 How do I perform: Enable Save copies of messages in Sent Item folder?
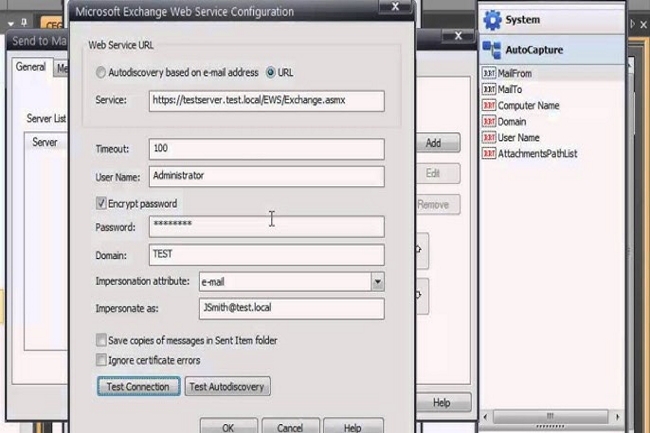[x=101, y=340]
